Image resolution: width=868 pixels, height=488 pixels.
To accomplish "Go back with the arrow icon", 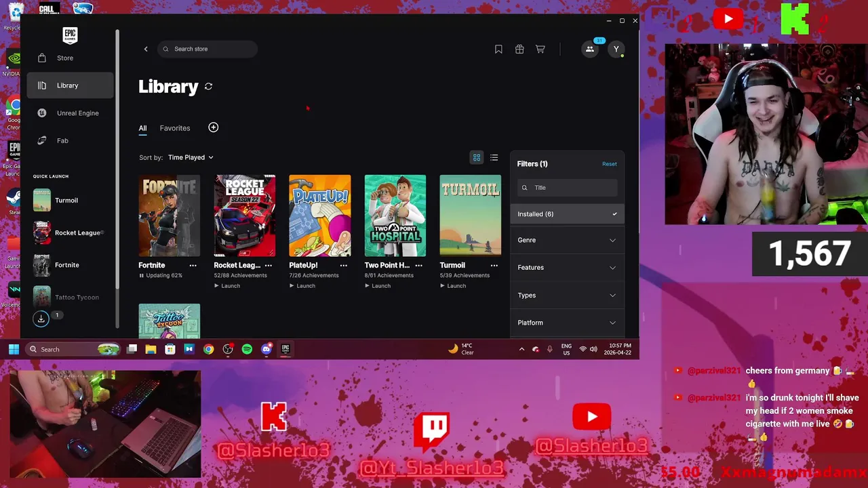I will (x=146, y=49).
